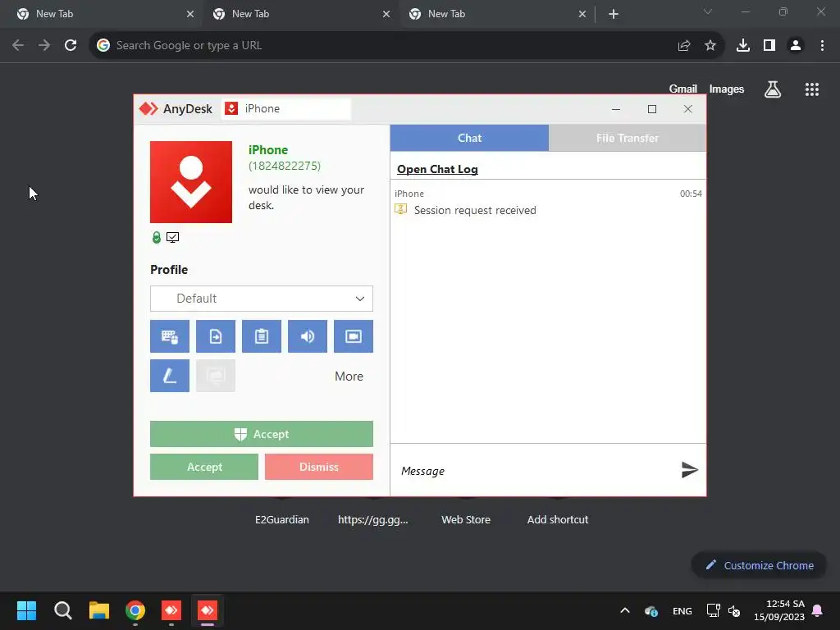Go back in Chrome

click(x=18, y=46)
